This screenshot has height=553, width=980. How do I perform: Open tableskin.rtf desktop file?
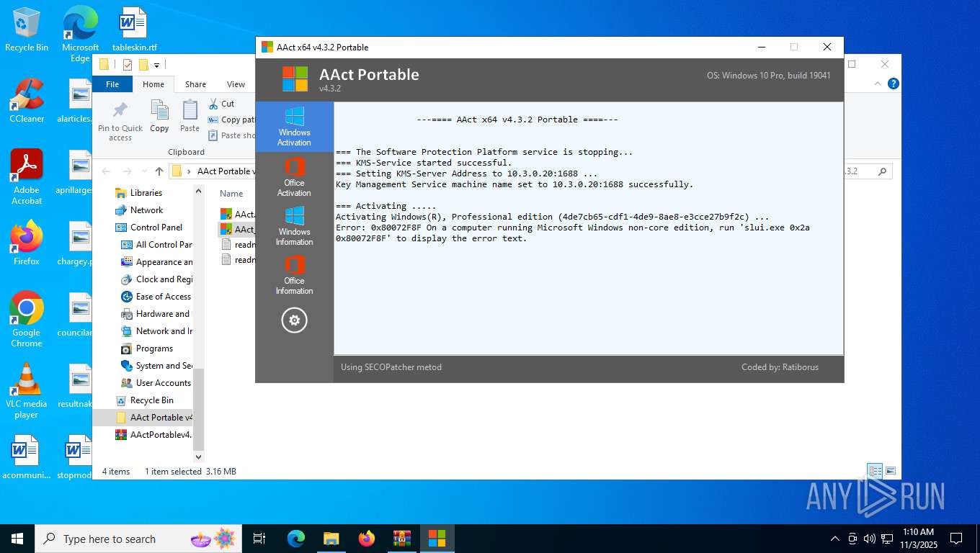(x=134, y=30)
